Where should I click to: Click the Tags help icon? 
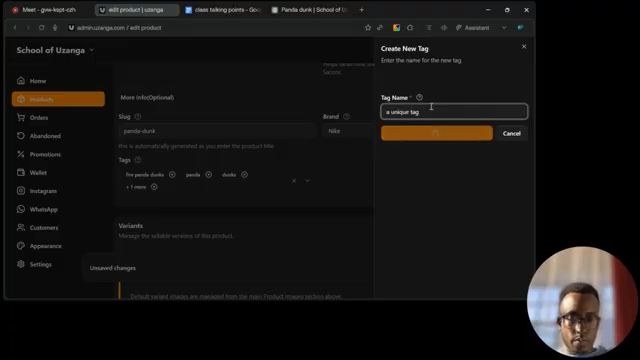(x=138, y=160)
